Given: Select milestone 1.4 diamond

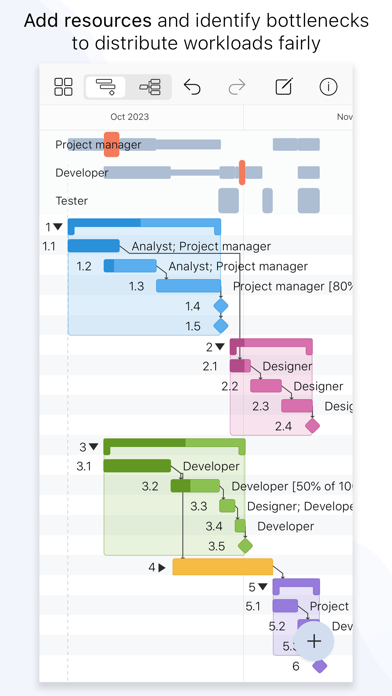Looking at the screenshot, I should coord(221,306).
